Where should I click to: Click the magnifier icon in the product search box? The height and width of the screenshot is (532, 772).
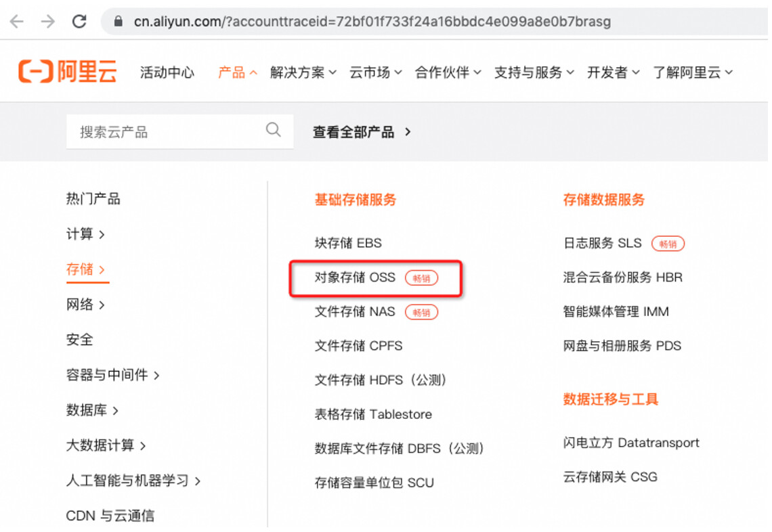[x=274, y=130]
